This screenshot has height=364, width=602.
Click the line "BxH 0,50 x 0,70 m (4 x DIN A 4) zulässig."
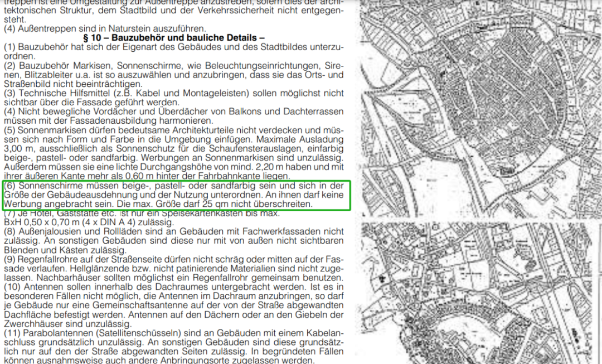tap(89, 222)
